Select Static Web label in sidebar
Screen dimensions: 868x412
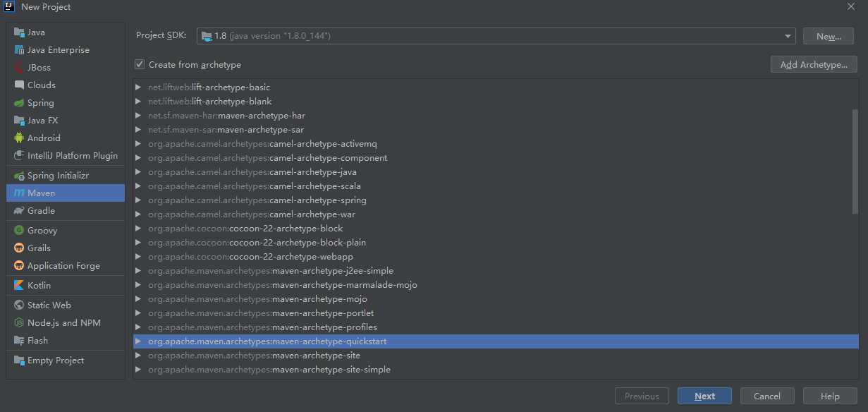49,305
